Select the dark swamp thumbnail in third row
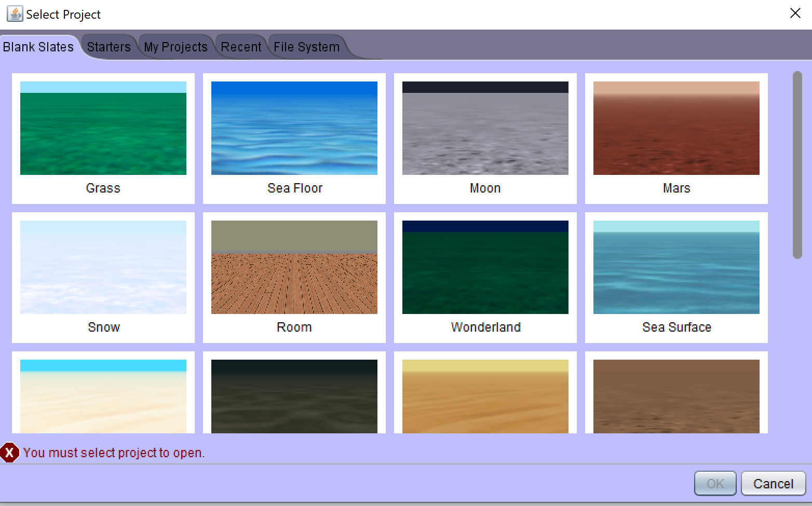 click(x=294, y=396)
